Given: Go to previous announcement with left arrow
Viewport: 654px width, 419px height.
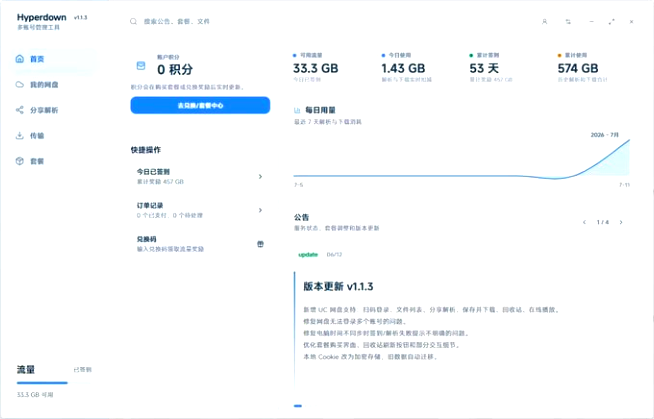Looking at the screenshot, I should tap(584, 222).
